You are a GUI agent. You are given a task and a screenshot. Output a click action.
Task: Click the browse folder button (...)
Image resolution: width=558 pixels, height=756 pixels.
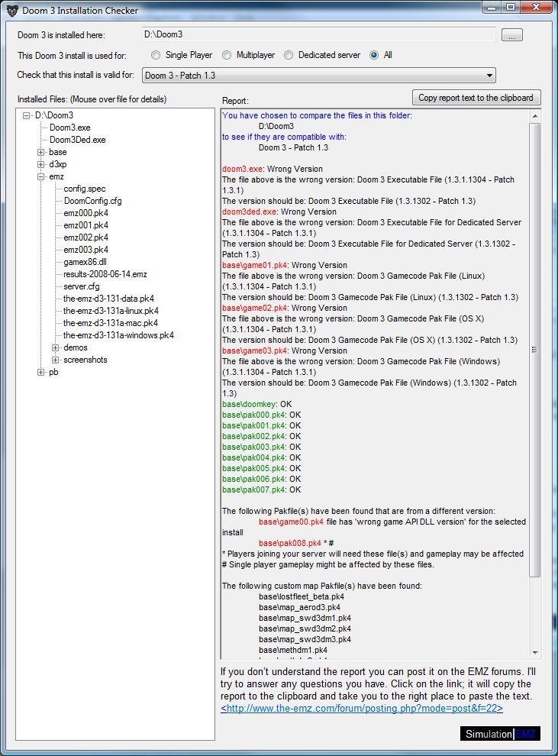pyautogui.click(x=511, y=34)
